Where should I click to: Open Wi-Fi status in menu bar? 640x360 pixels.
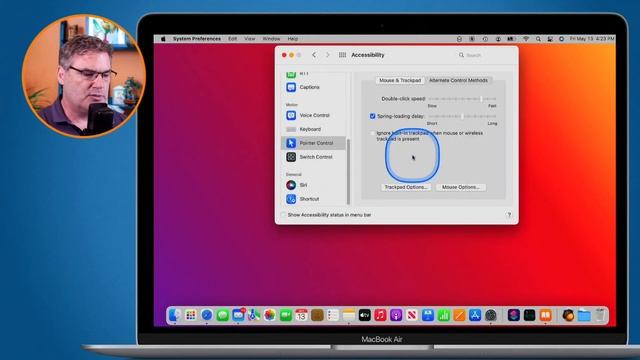click(x=526, y=39)
